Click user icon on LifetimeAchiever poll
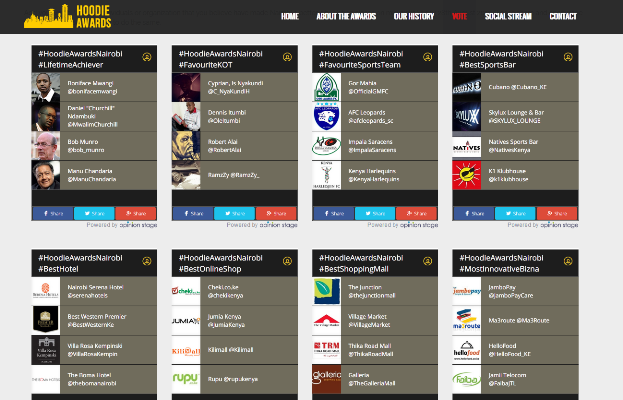This screenshot has height=400, width=623. [x=147, y=57]
